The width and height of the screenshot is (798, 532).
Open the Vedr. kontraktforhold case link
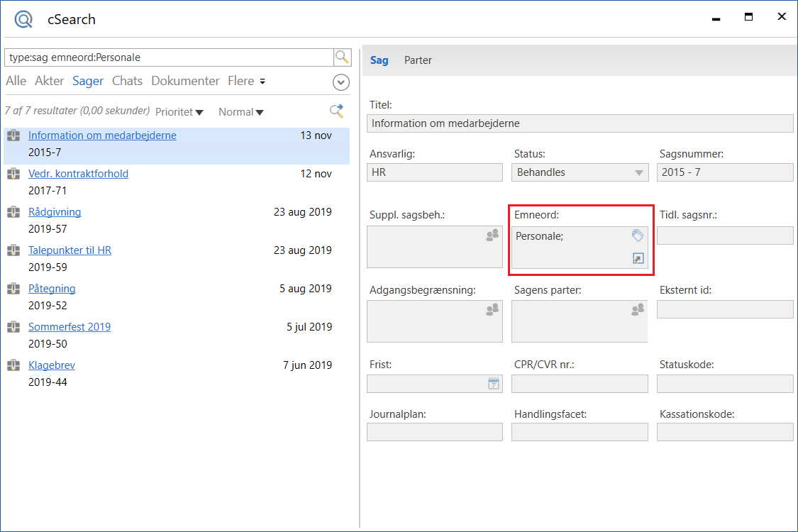pos(78,174)
